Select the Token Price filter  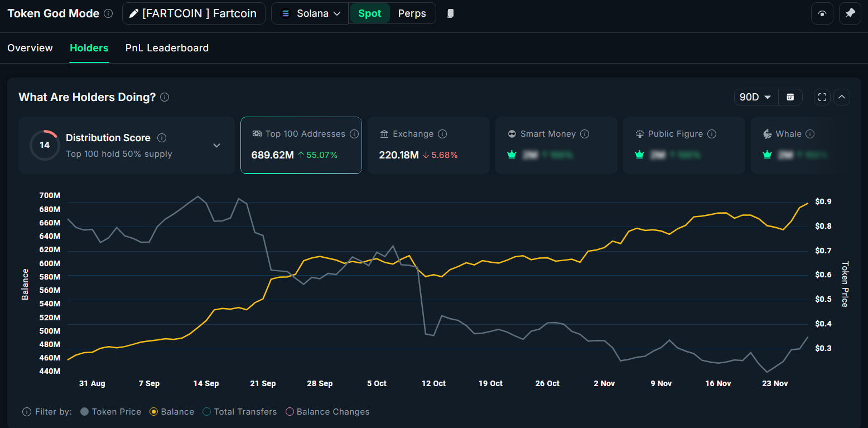click(110, 411)
